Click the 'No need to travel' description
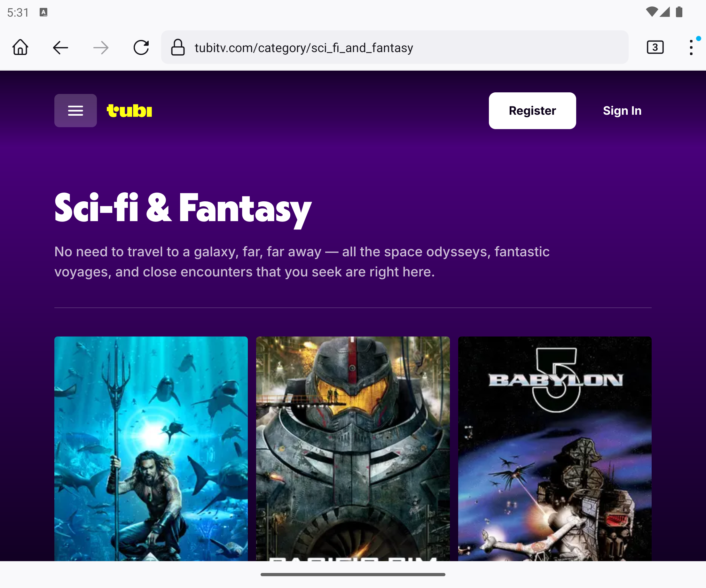Screen dimensions: 706x588 (302, 262)
